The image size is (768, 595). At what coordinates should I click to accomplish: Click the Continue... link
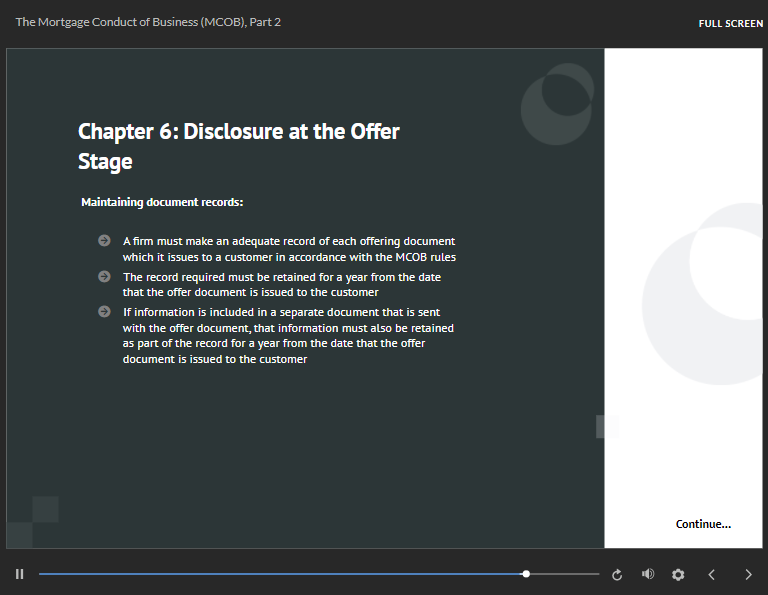click(703, 524)
